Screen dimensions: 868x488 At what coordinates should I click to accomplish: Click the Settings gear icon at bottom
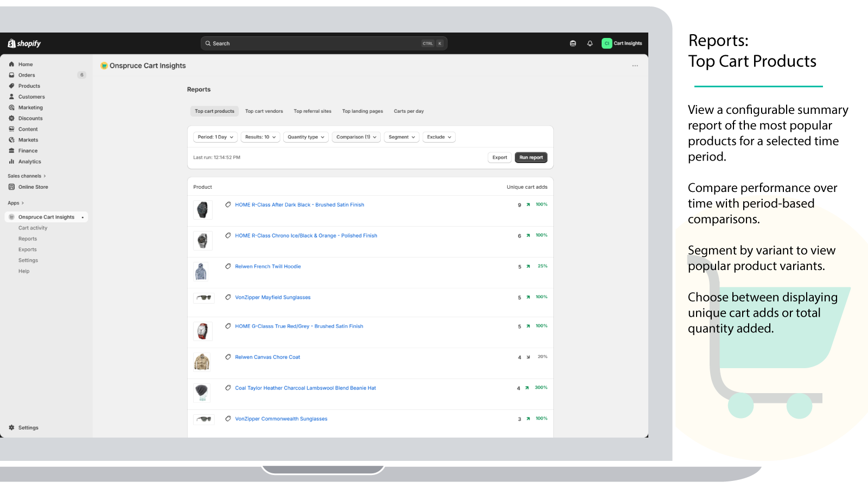(11, 428)
